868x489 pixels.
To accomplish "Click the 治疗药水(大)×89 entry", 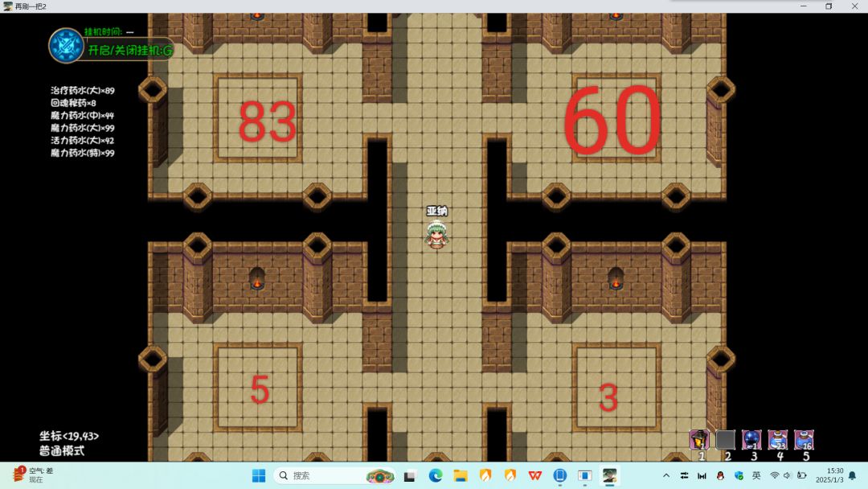I will click(x=83, y=90).
